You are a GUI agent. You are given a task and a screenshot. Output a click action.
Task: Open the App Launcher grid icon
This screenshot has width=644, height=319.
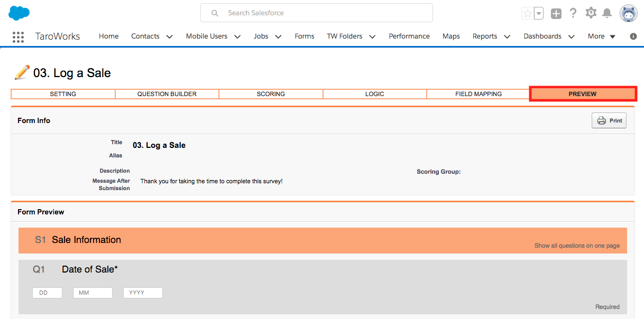pyautogui.click(x=18, y=36)
